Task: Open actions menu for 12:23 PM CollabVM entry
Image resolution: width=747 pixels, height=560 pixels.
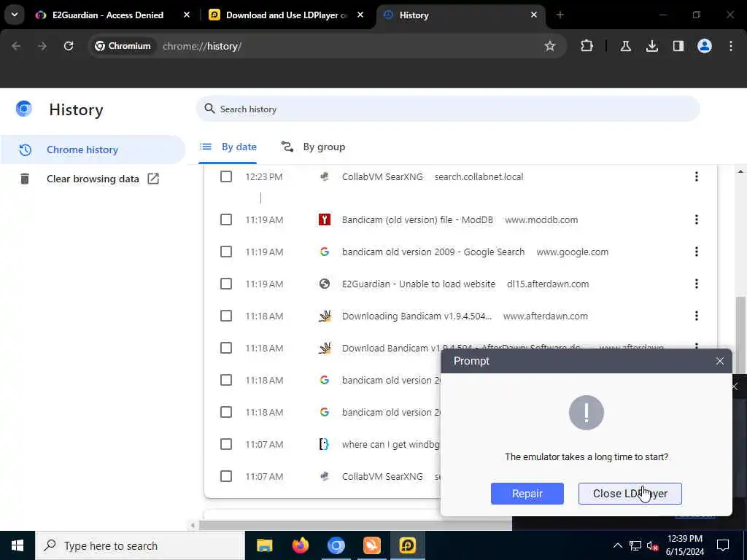Action: [697, 176]
